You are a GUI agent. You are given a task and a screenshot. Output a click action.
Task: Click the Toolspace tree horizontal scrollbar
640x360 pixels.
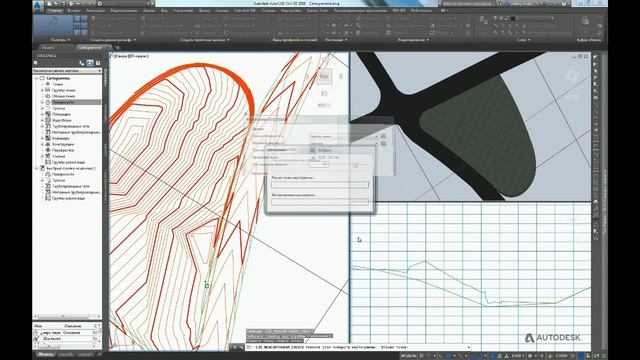(x=67, y=317)
